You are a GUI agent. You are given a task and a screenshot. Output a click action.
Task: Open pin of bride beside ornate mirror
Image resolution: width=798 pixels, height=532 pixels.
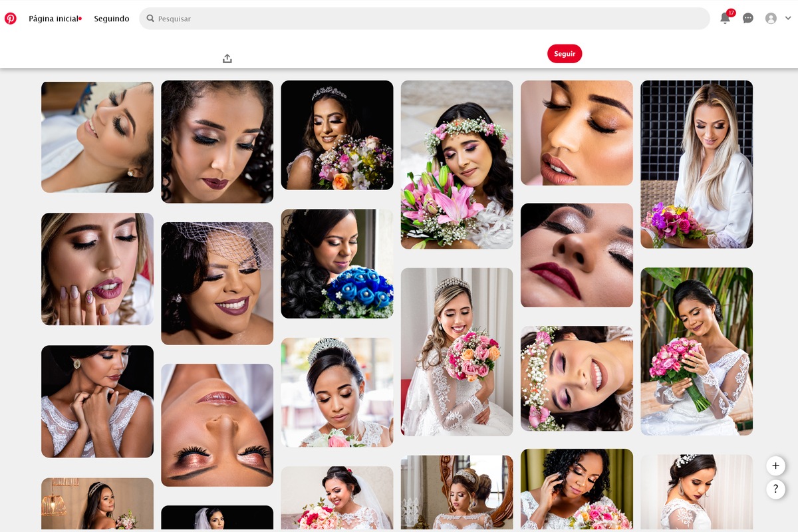click(x=457, y=492)
